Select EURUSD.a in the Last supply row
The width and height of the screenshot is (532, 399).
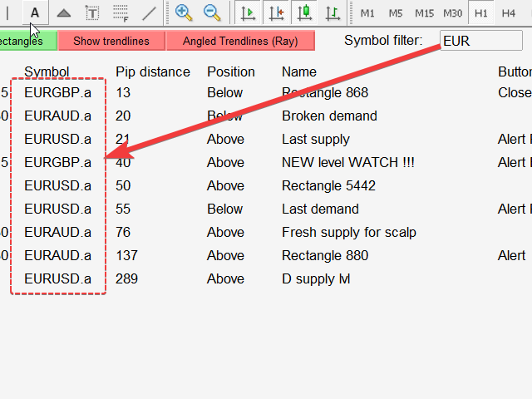point(57,139)
